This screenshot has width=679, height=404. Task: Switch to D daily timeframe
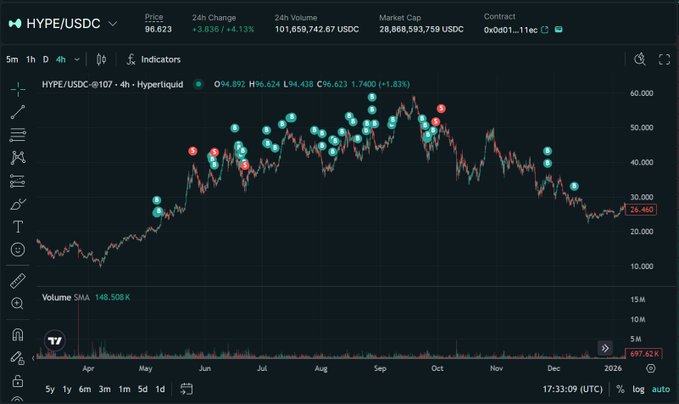click(45, 59)
